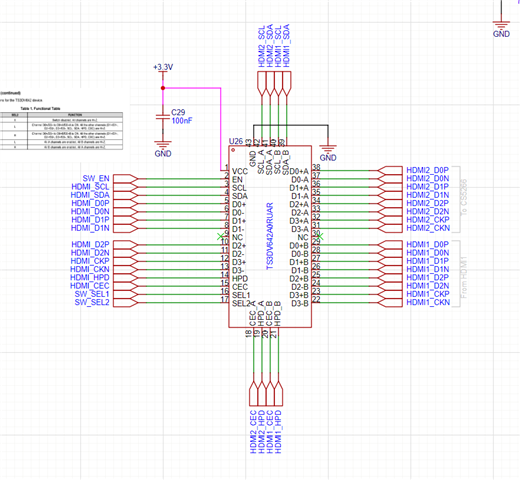Viewport: 520px width, 480px height.
Task: Click the SEL1 pin name inside U26
Action: (241, 295)
